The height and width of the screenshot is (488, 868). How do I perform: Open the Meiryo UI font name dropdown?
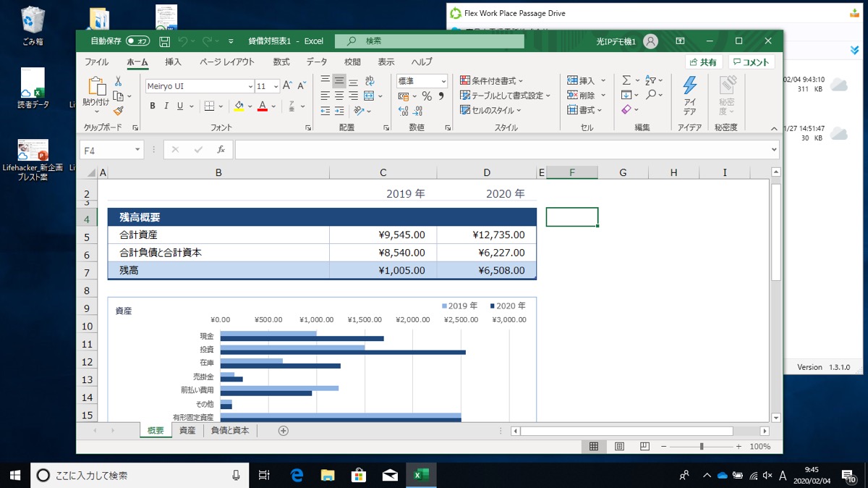click(x=250, y=86)
